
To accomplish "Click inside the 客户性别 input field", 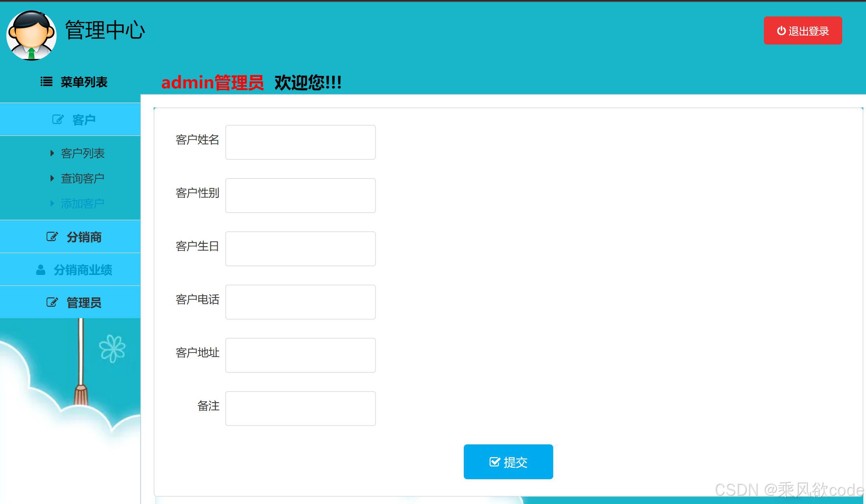I will coord(300,195).
